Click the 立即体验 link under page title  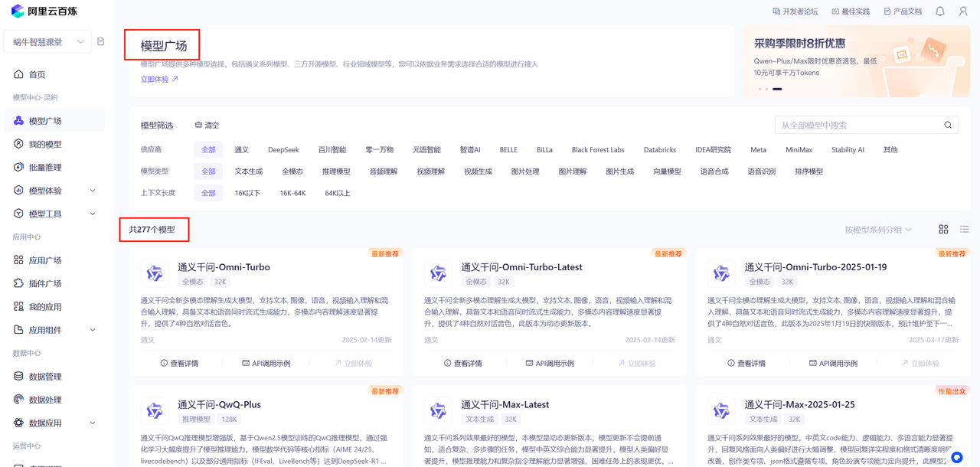159,80
